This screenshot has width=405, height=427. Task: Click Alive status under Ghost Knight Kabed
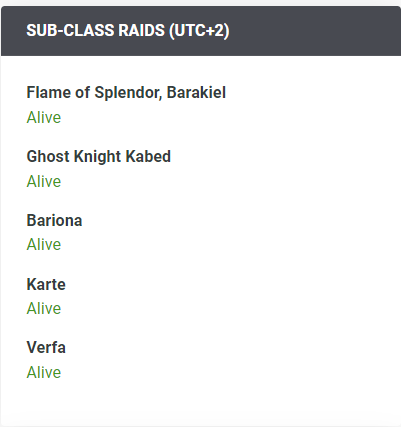[44, 181]
